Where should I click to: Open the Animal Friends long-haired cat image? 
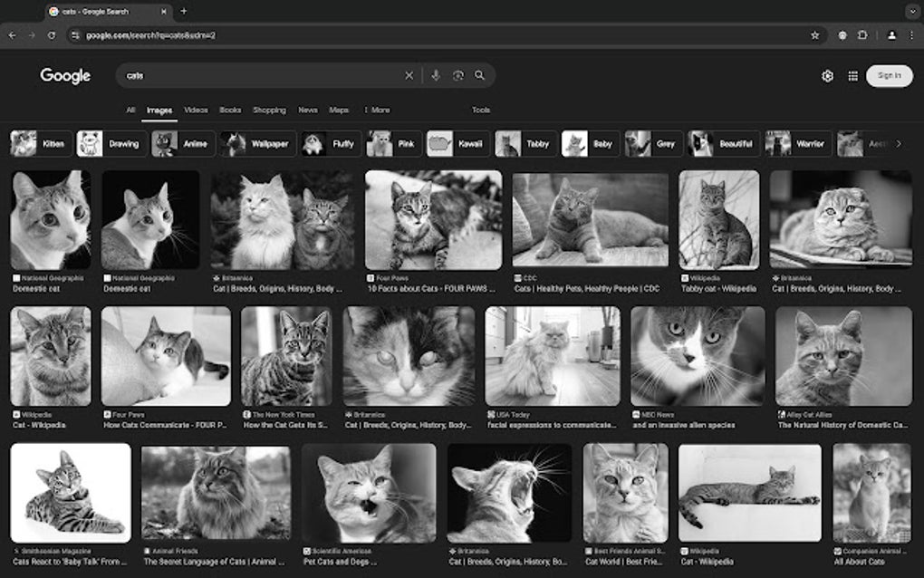pyautogui.click(x=216, y=492)
